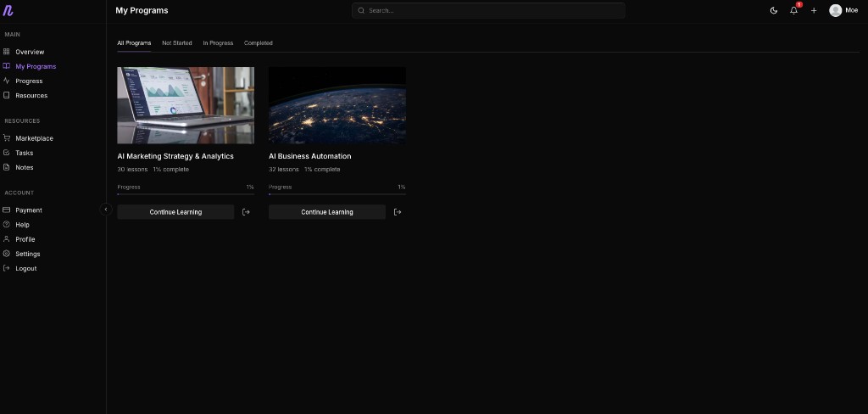The image size is (868, 414).
Task: Switch to In Progress tab
Action: click(218, 43)
